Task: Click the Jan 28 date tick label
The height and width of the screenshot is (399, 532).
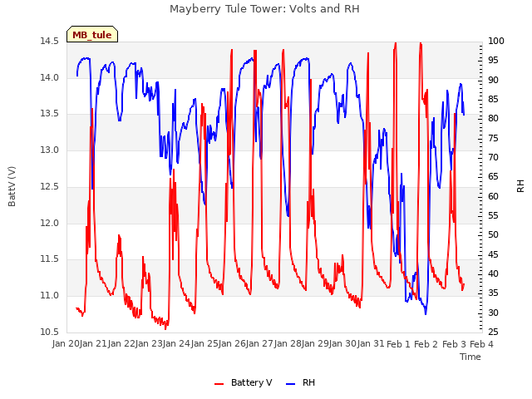Action: [288, 344]
